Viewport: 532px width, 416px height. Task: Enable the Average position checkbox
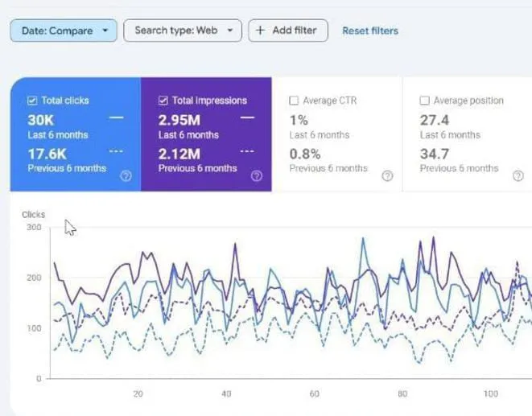pyautogui.click(x=424, y=101)
